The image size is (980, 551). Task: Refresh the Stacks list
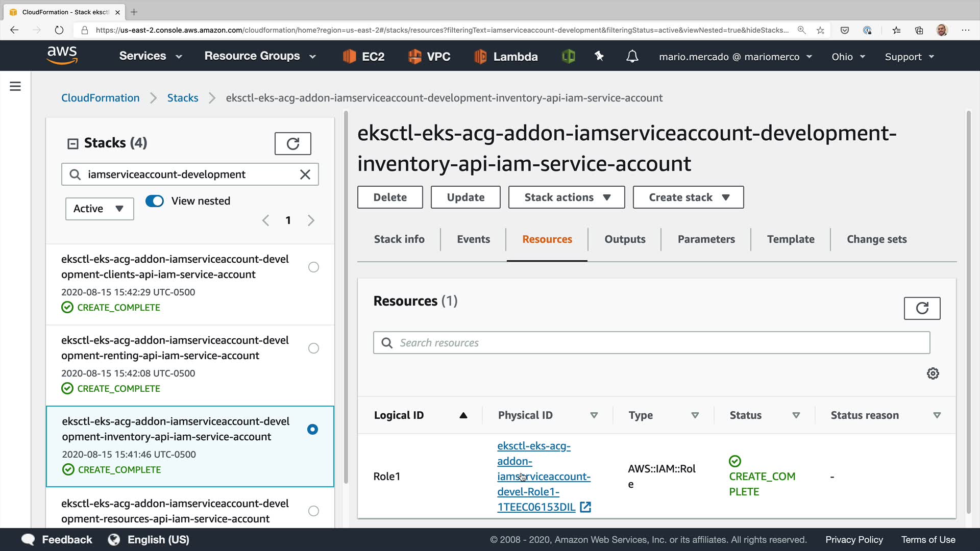(292, 144)
